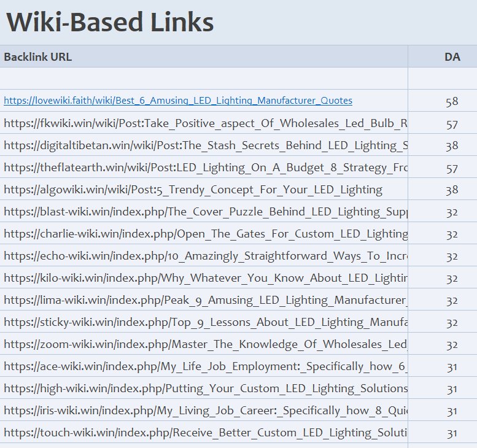Viewport: 477px width, 448px height.
Task: Select the DA column header
Action: point(452,57)
